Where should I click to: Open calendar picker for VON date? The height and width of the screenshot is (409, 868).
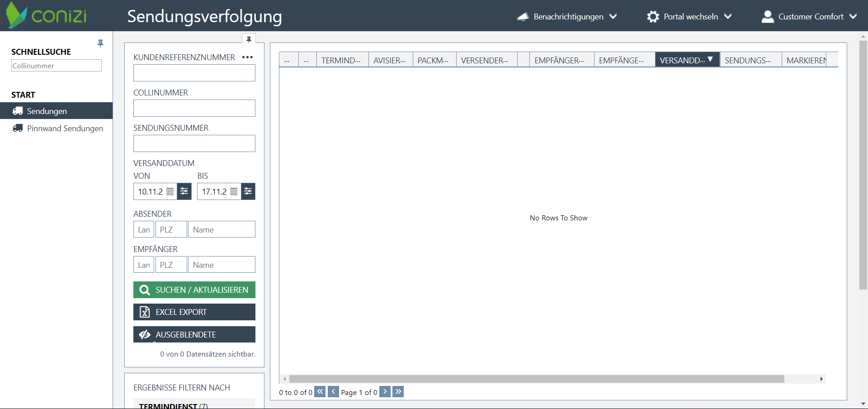pos(170,191)
